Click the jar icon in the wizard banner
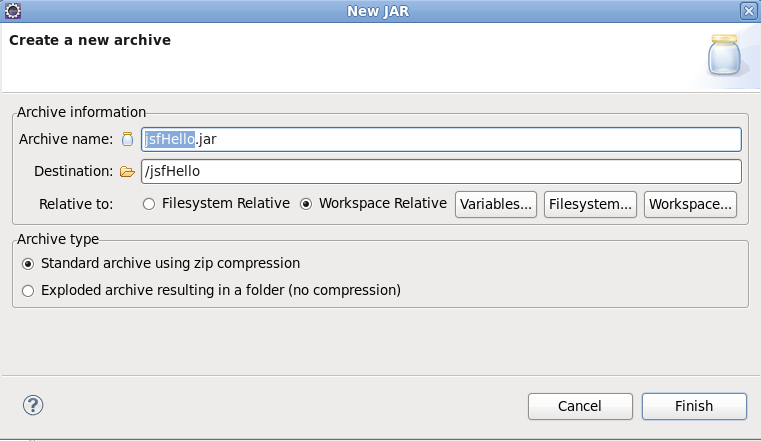Screen dimensions: 761x441 click(722, 56)
